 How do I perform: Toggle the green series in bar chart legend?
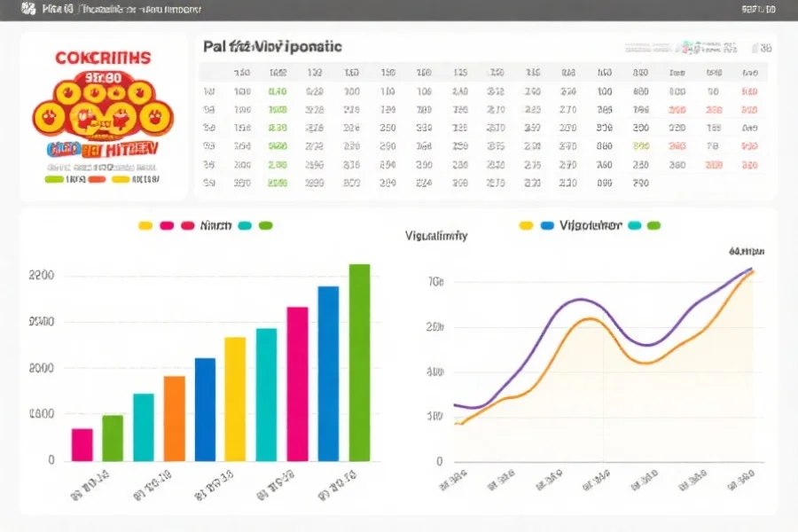coord(264,226)
